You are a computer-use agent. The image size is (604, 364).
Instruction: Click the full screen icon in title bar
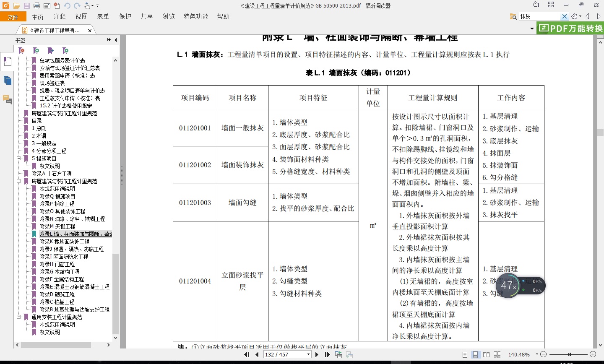pyautogui.click(x=551, y=5)
